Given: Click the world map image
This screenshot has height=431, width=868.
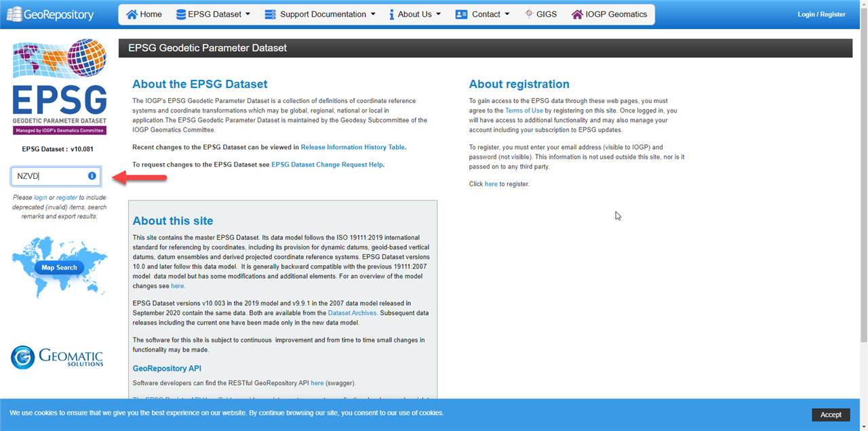Looking at the screenshot, I should [60, 268].
